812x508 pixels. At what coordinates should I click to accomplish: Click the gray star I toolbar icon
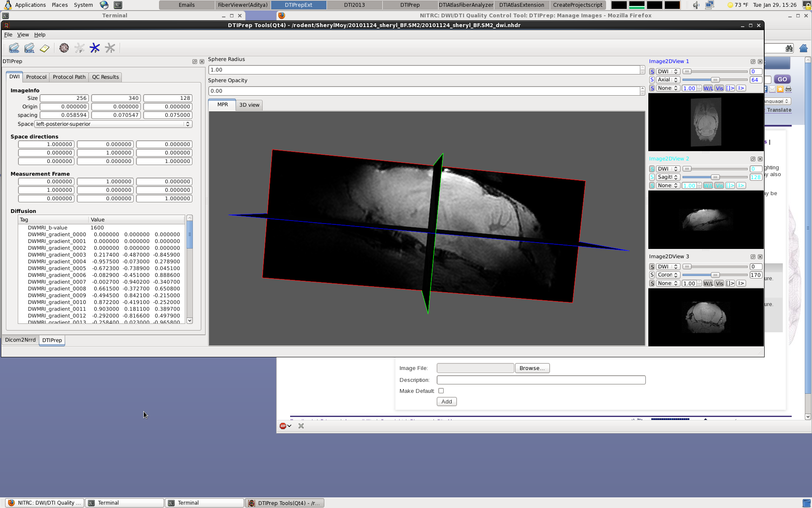110,48
